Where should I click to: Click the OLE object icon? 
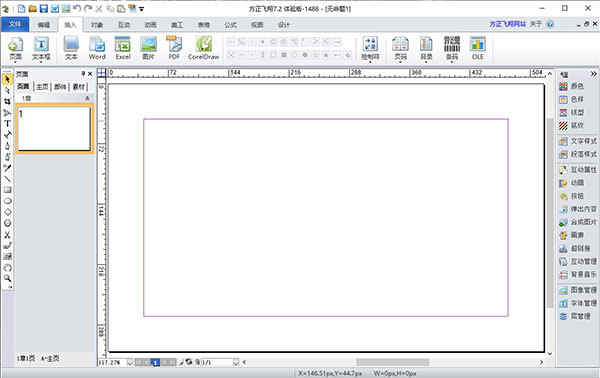(x=478, y=49)
